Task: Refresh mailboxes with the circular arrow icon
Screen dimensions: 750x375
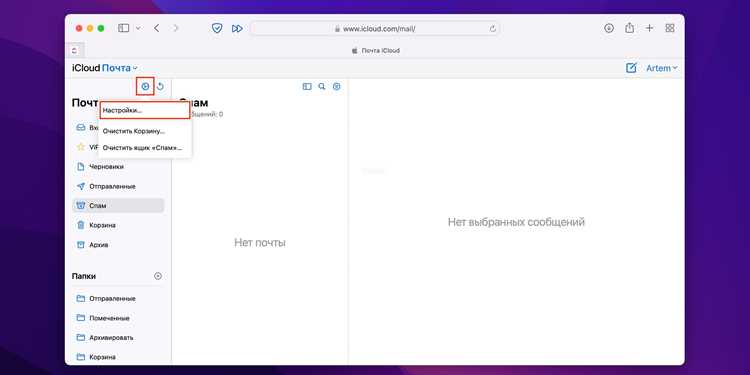Action: point(161,87)
